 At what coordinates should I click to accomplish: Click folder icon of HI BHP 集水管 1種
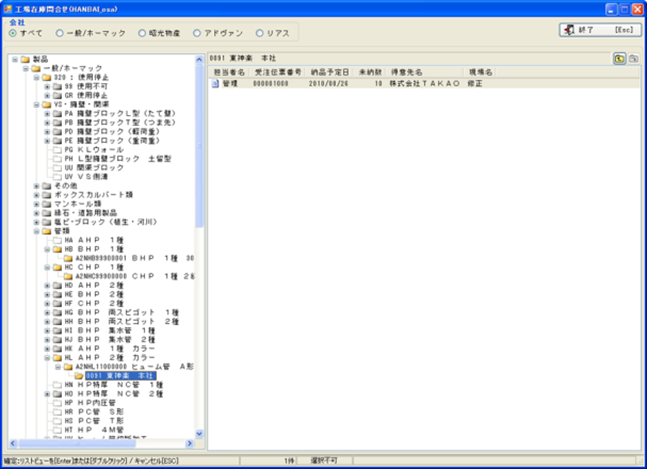57,331
